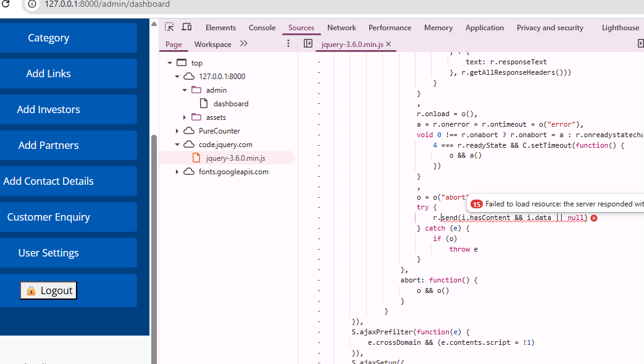Select the orange jquery-3.6.0.min.js file icon
This screenshot has height=364, width=644.
pos(196,158)
